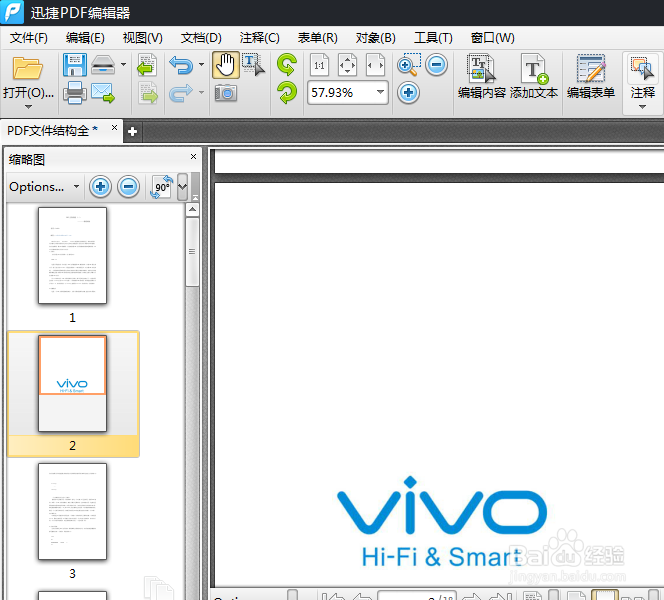Open the 注释(C) menu
The height and width of the screenshot is (600, 664).
[260, 38]
